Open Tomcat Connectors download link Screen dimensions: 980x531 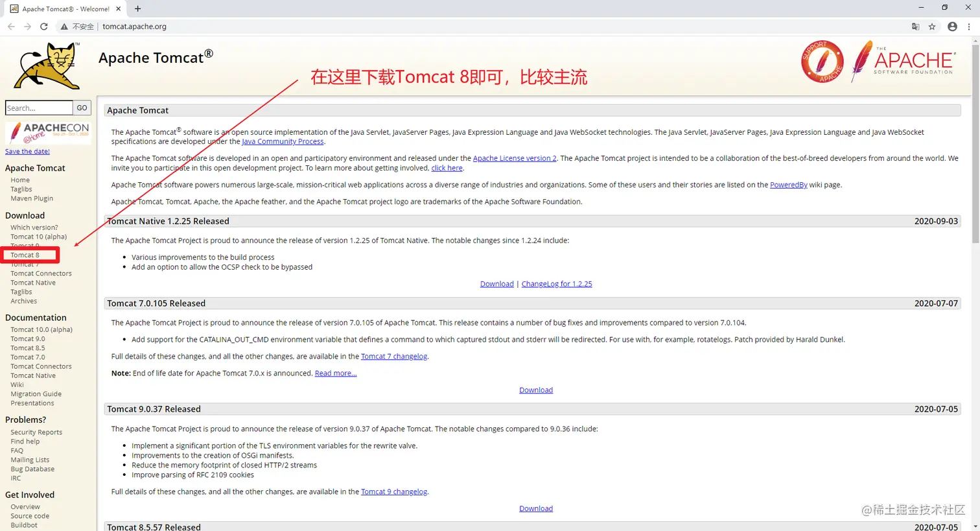pyautogui.click(x=41, y=274)
